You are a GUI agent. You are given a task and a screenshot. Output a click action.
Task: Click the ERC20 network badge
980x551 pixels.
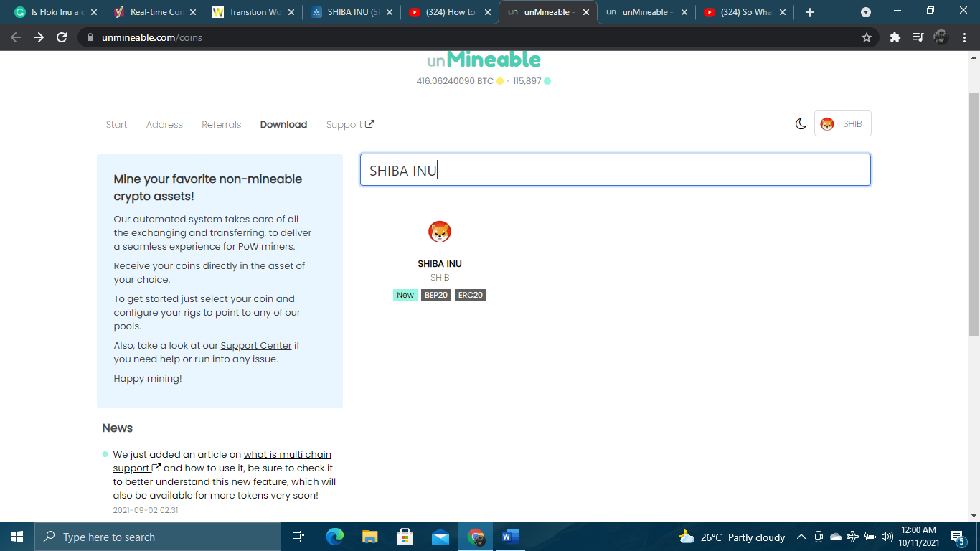[471, 295]
